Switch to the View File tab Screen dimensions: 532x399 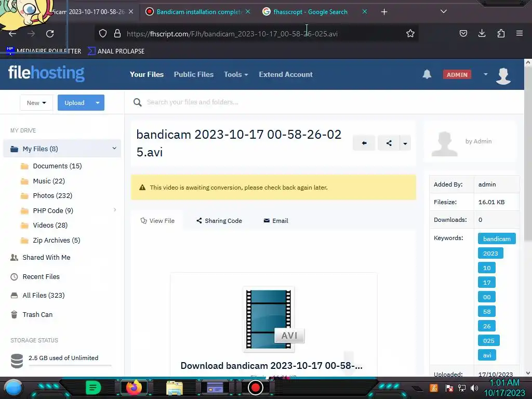click(x=157, y=220)
